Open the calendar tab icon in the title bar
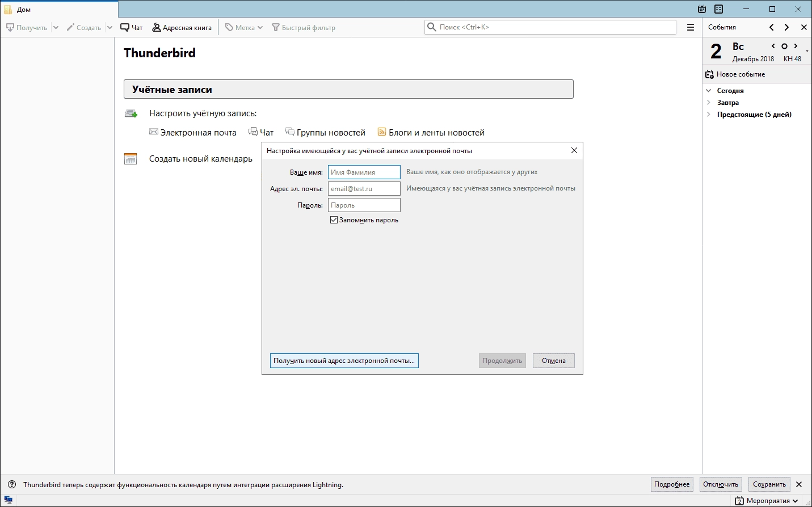This screenshot has width=812, height=507. 702,9
